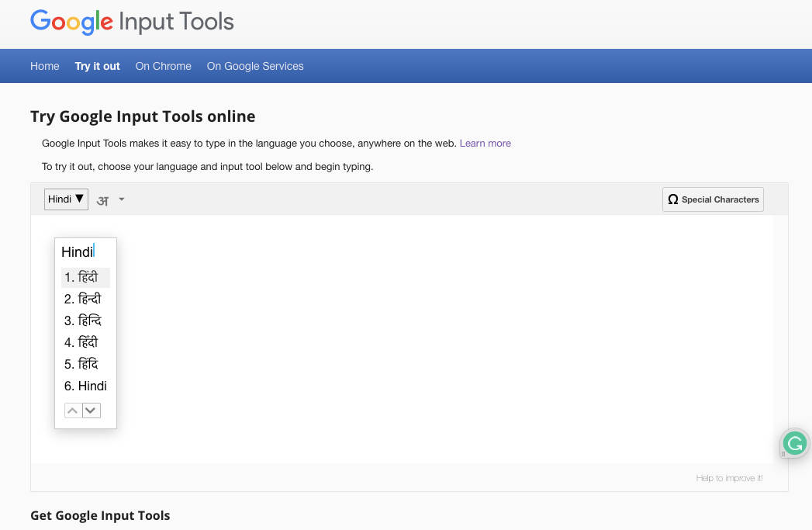Choose suggestion 1 हिंदी

point(85,277)
